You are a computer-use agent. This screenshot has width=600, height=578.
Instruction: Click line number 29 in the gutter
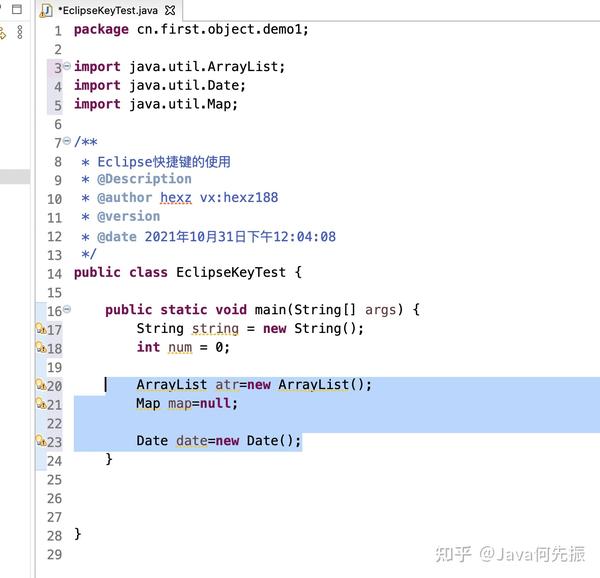(54, 555)
